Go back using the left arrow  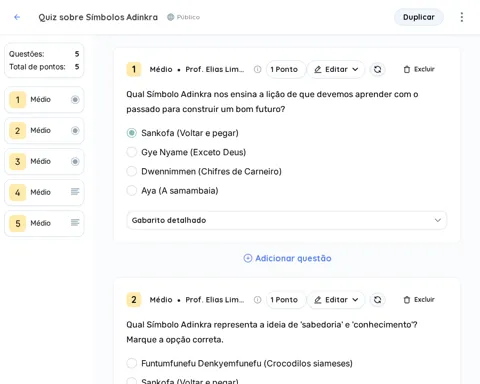(17, 17)
